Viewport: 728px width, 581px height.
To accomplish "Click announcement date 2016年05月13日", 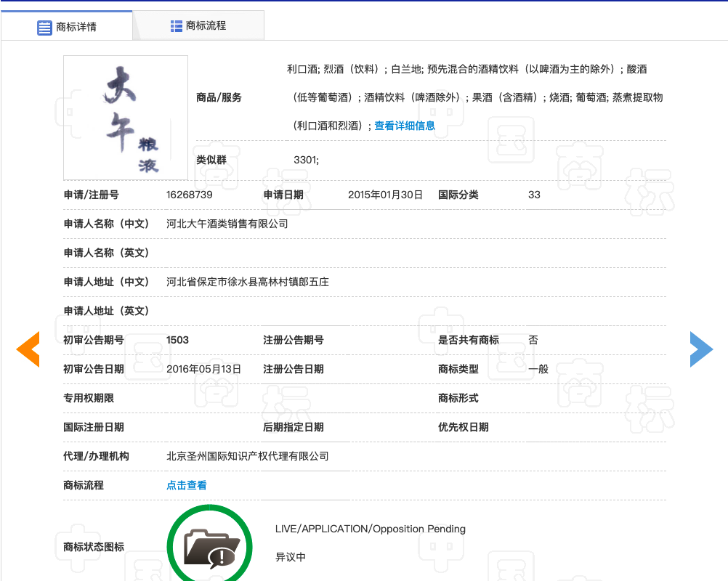I will click(203, 369).
